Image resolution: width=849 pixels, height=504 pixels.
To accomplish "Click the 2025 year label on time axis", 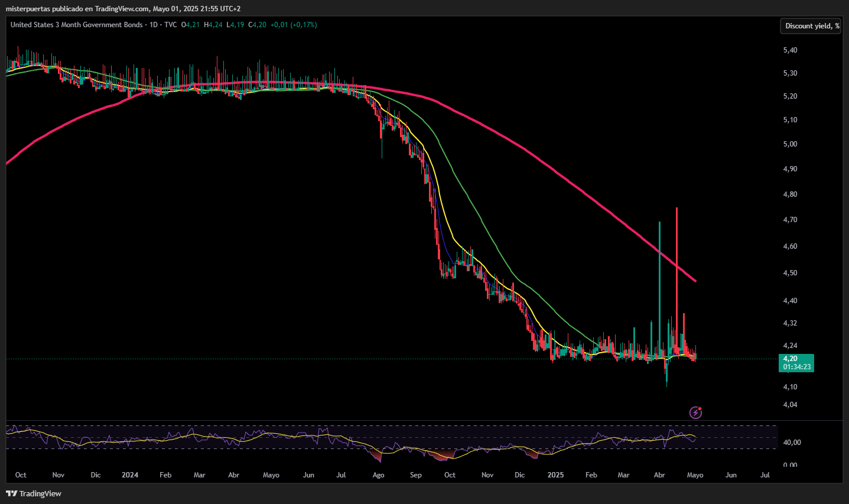I will [555, 475].
